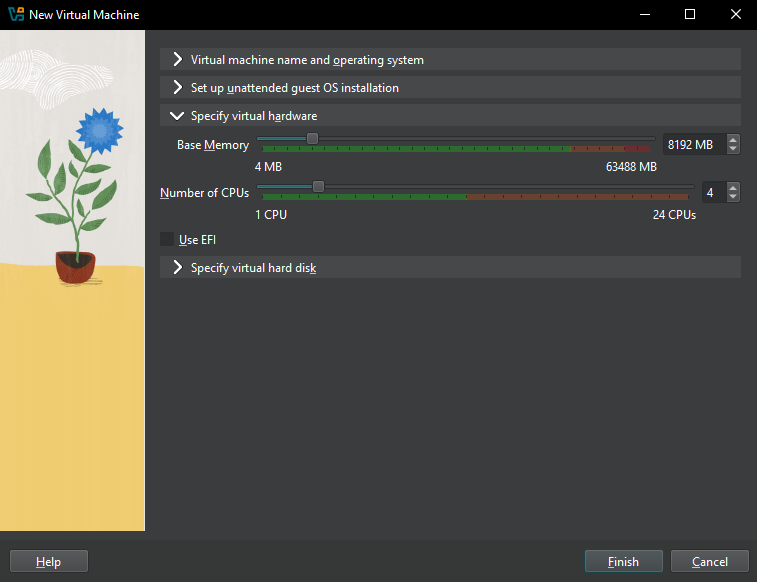The height and width of the screenshot is (582, 757).
Task: Click the VirtualBox icon in title bar
Action: coord(15,15)
